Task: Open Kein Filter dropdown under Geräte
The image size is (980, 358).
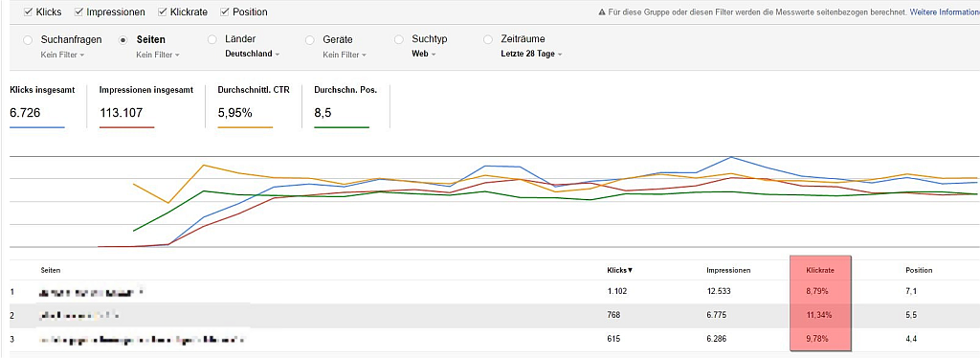Action: pos(345,55)
